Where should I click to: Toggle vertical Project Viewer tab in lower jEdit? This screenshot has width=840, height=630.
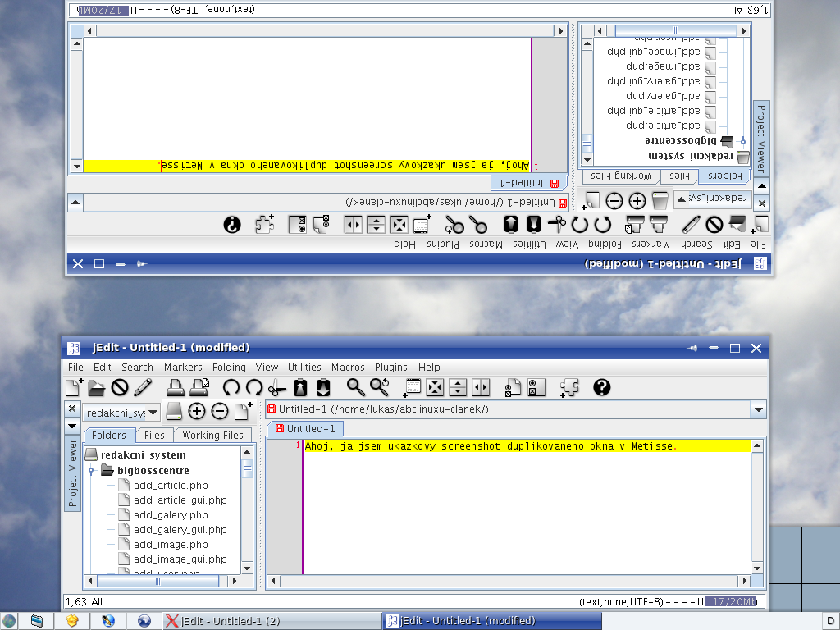pyautogui.click(x=72, y=473)
